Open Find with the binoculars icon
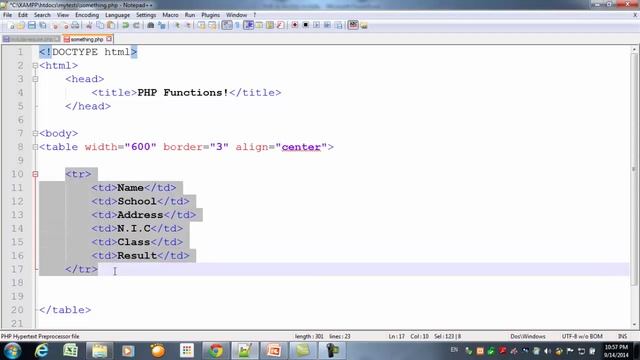The width and height of the screenshot is (640, 360). pyautogui.click(x=151, y=25)
